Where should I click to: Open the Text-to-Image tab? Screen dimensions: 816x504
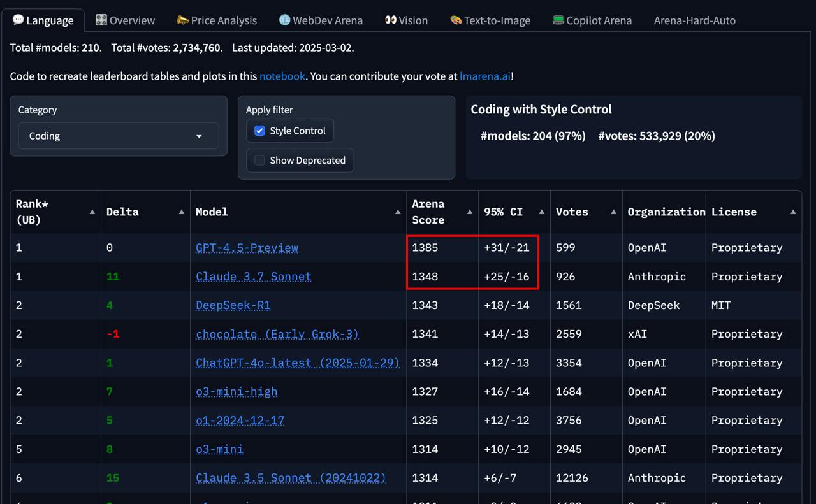pos(490,20)
